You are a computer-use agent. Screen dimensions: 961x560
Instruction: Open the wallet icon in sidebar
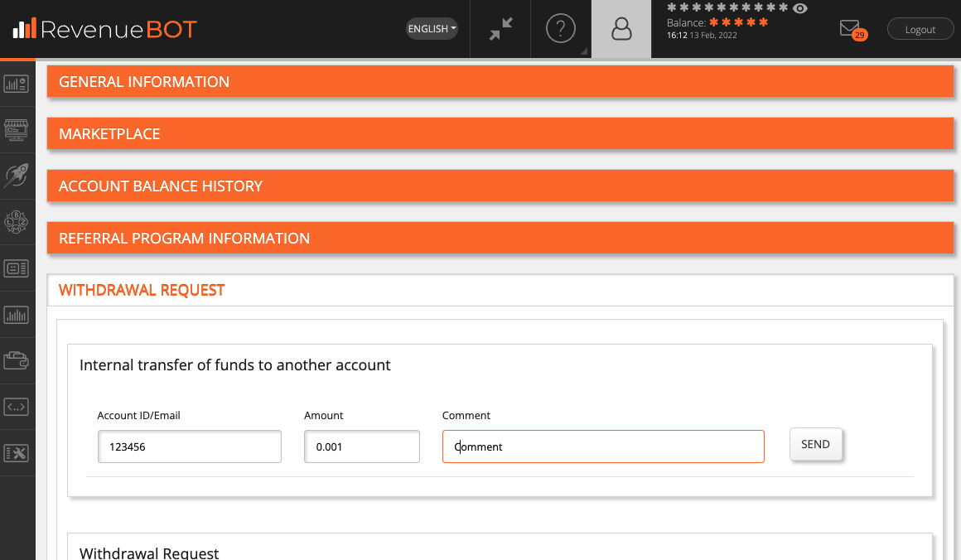pos(17,361)
